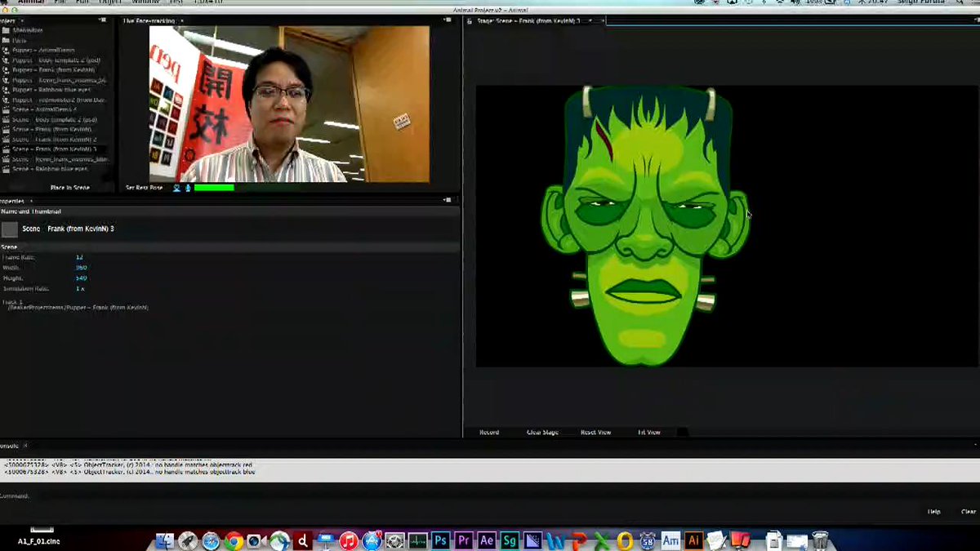Open Finder in the dock
Image resolution: width=980 pixels, height=551 pixels.
(164, 540)
